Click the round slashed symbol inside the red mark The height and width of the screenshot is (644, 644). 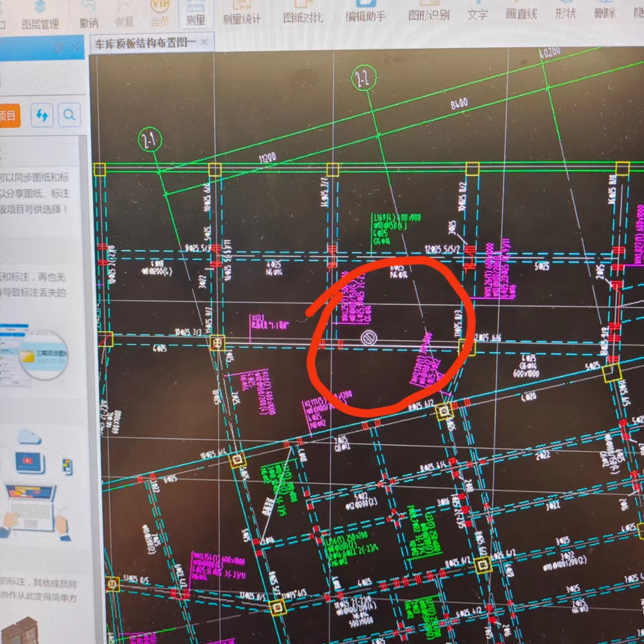point(369,338)
